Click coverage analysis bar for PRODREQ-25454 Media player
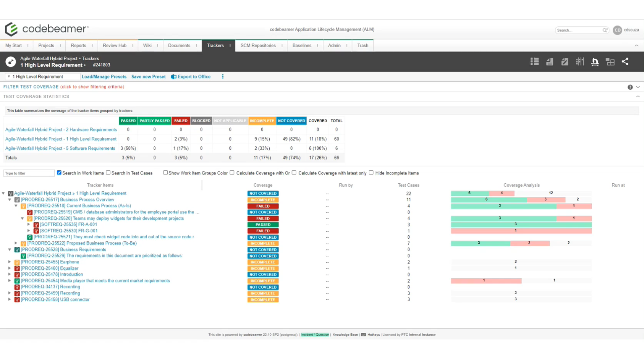The height and width of the screenshot is (362, 644). (521, 281)
